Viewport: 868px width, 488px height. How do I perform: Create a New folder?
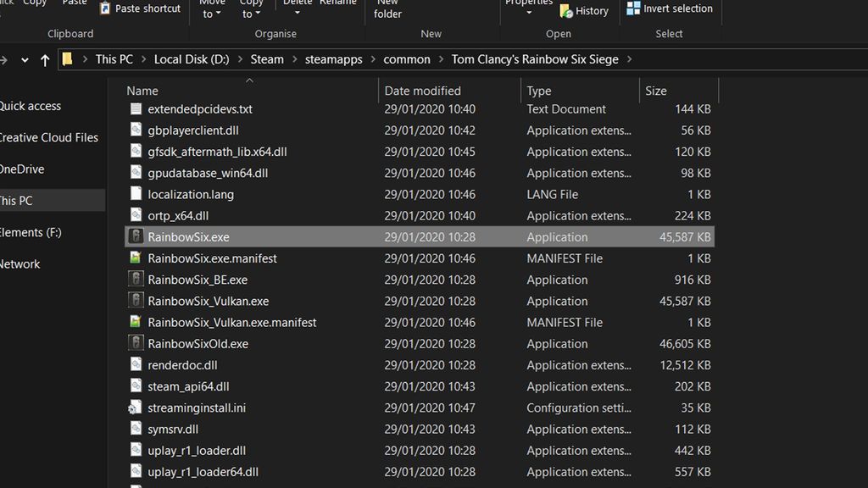click(x=387, y=10)
